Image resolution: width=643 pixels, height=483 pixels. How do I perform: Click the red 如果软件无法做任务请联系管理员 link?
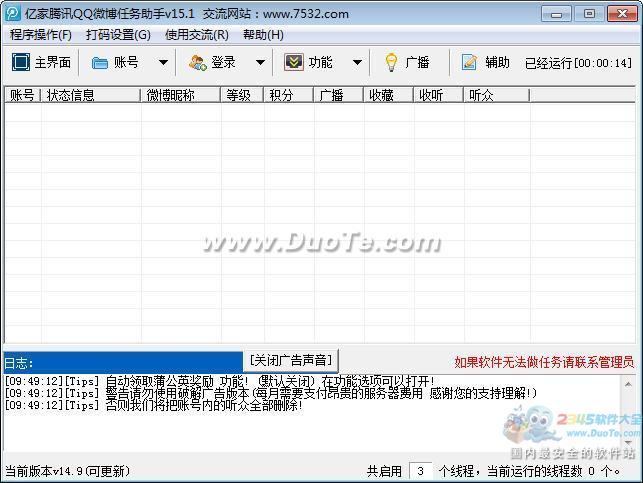pos(544,362)
